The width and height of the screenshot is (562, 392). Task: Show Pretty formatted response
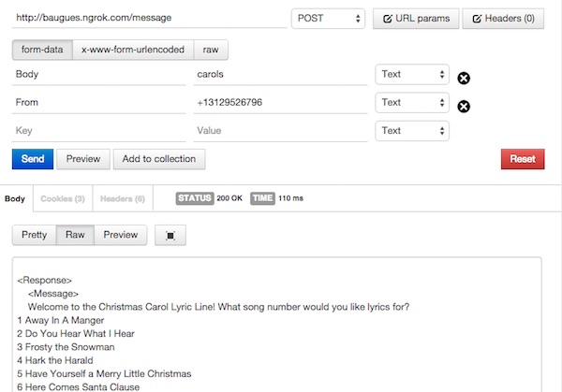(x=34, y=235)
